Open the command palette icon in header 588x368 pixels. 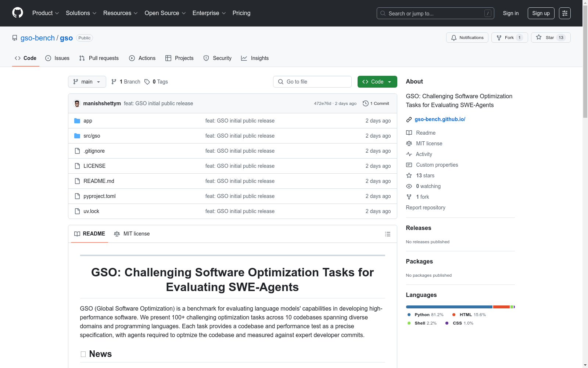pyautogui.click(x=565, y=13)
